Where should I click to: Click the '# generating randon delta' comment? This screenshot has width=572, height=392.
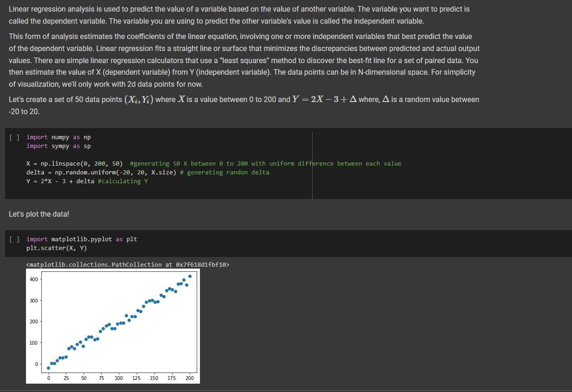225,173
